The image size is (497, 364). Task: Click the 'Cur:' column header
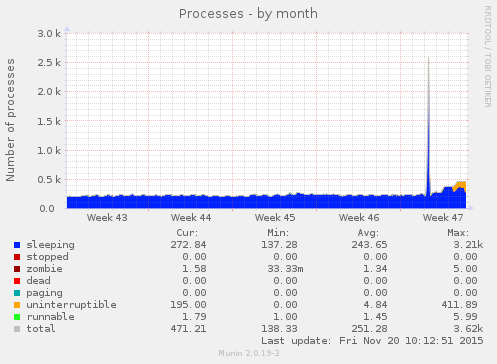(x=187, y=233)
